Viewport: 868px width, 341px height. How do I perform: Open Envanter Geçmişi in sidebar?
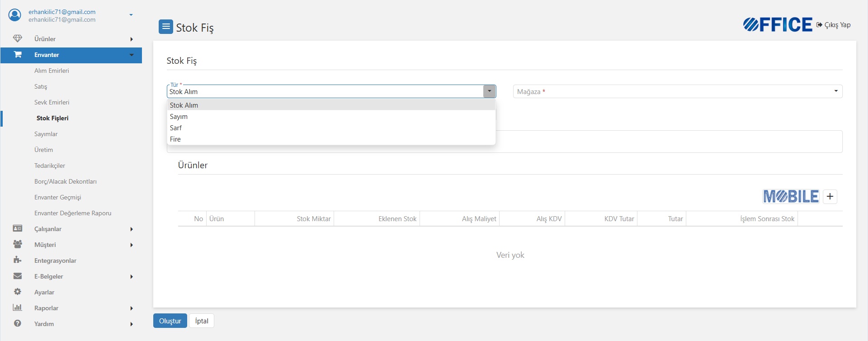[58, 197]
